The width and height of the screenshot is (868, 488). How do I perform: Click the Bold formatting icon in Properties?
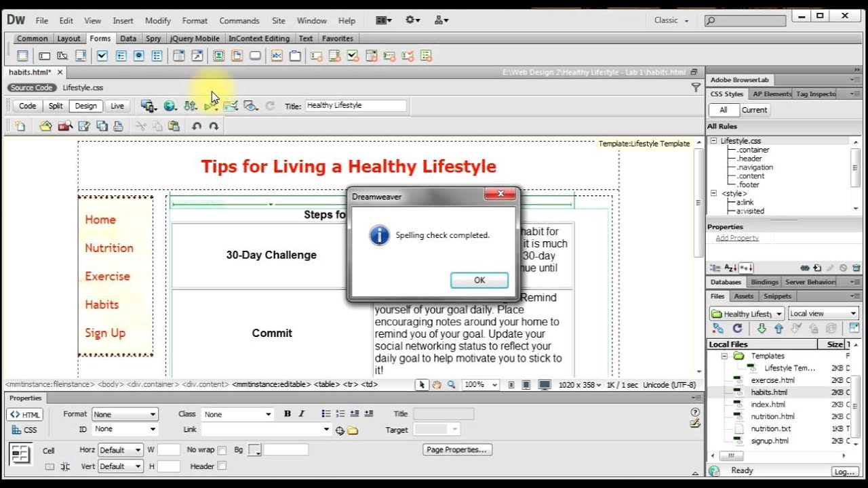point(288,413)
